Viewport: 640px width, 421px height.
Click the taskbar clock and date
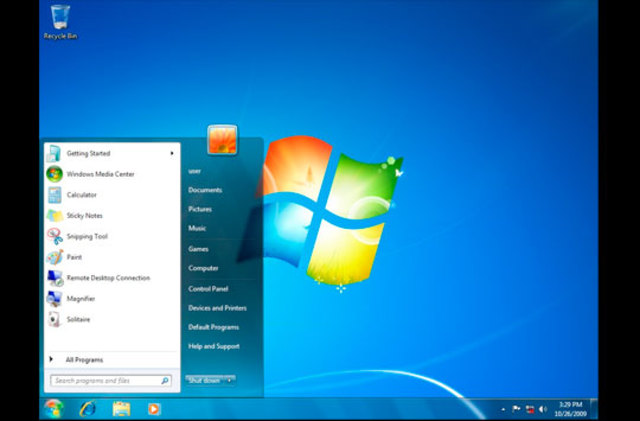click(570, 409)
